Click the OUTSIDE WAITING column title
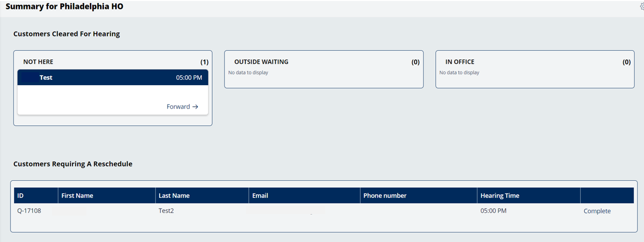The image size is (644, 242). pyautogui.click(x=261, y=62)
